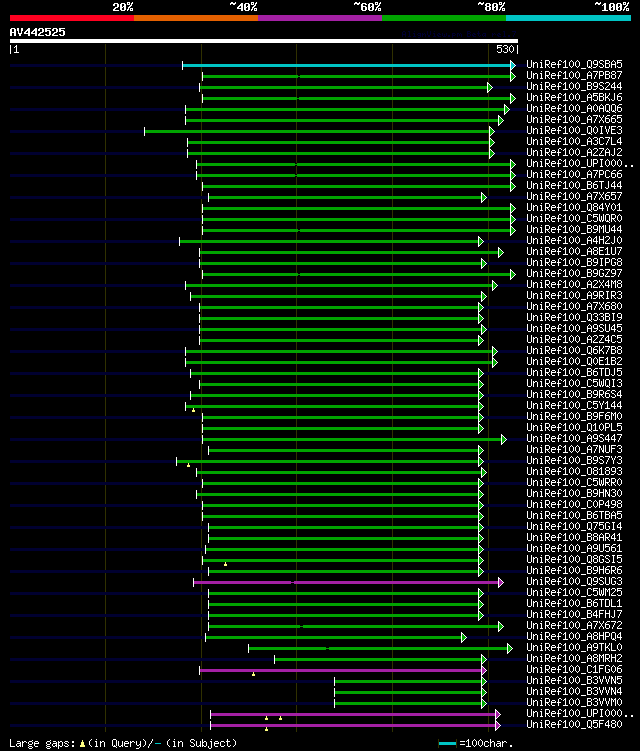The image size is (640, 751).
Task: Select label UniRef100_A7X672
Action: point(574,626)
